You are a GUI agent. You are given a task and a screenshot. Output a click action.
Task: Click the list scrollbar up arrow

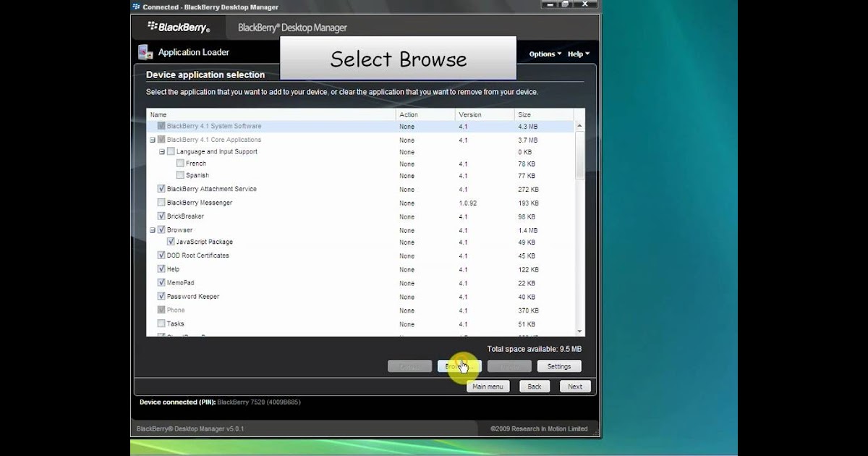tap(579, 126)
